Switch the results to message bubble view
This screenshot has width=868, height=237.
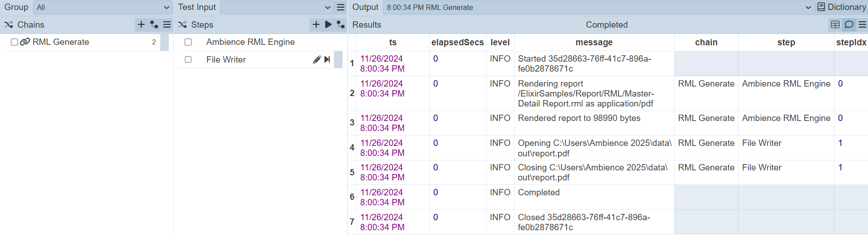click(849, 24)
